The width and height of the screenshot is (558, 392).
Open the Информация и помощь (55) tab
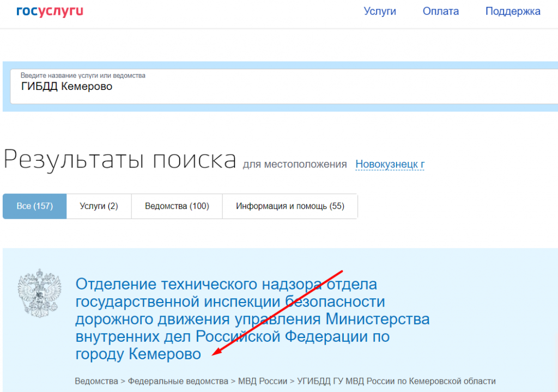[290, 206]
